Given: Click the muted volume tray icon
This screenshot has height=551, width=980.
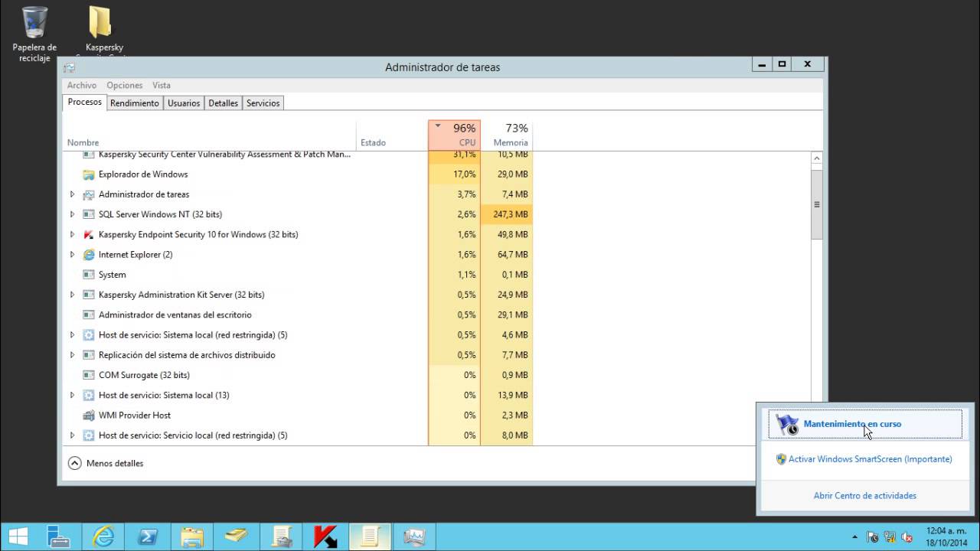Looking at the screenshot, I should pos(907,537).
